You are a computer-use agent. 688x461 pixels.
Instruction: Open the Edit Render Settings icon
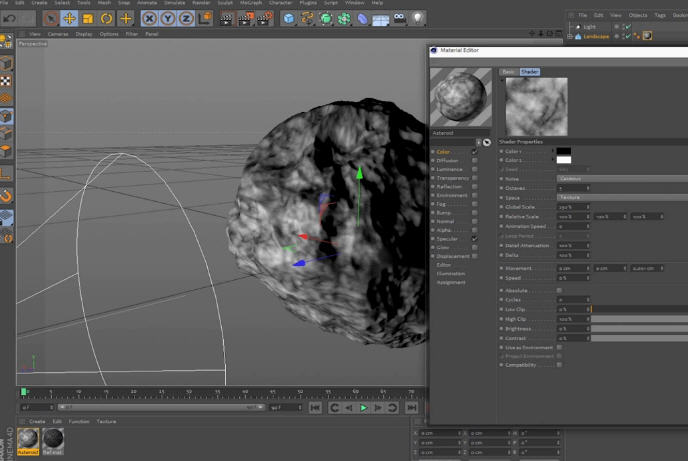265,19
